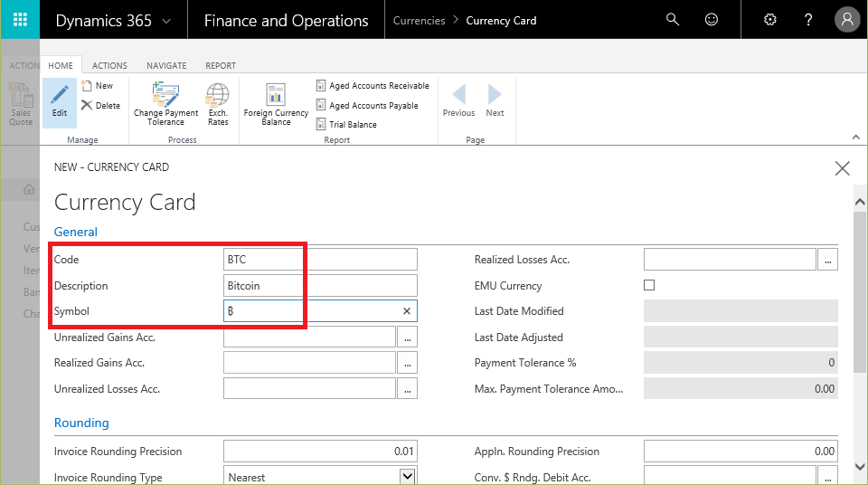Image resolution: width=868 pixels, height=485 pixels.
Task: Open lookup for Realized Gains Acc.
Action: (408, 363)
